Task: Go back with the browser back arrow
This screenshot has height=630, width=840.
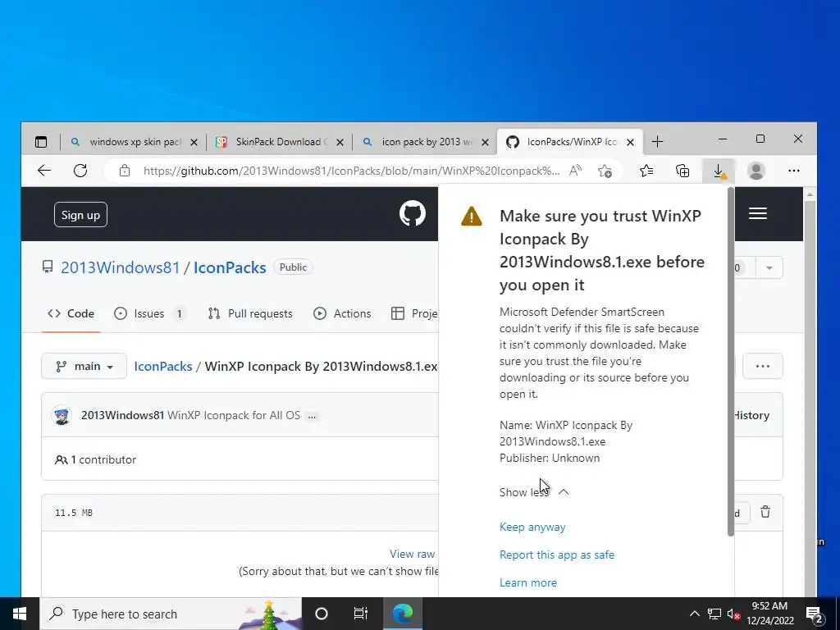Action: coord(44,171)
